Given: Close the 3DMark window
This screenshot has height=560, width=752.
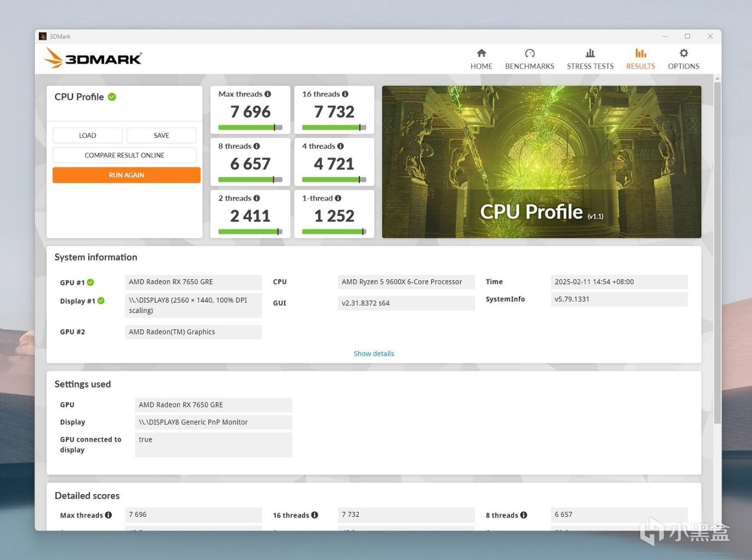Looking at the screenshot, I should (710, 37).
